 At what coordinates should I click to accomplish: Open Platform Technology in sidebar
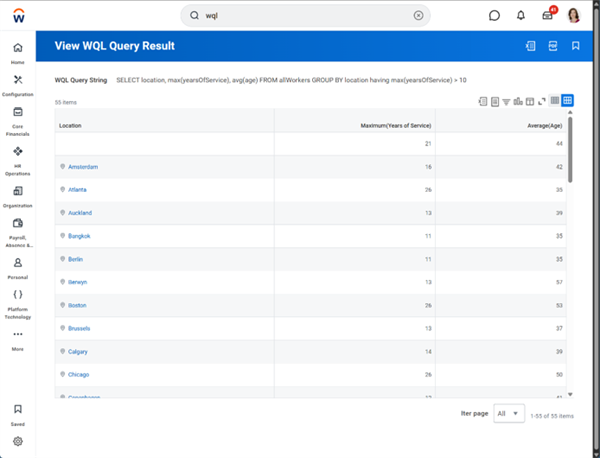(x=18, y=304)
